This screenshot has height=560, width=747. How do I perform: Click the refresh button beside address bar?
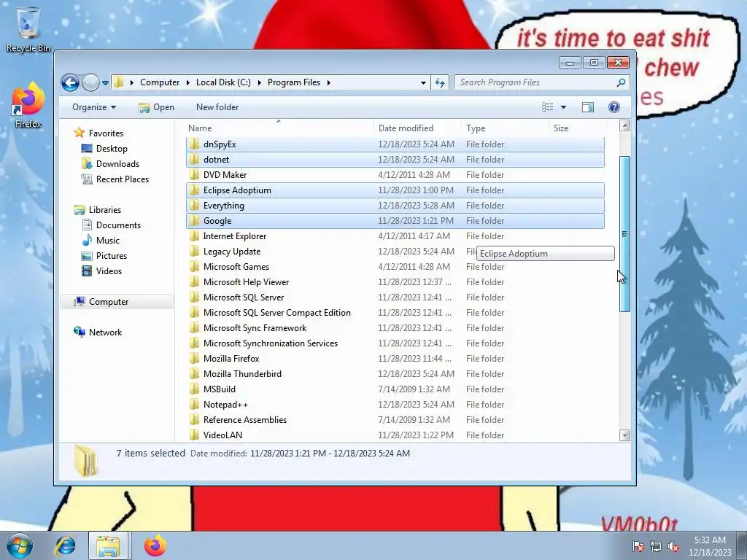click(440, 83)
